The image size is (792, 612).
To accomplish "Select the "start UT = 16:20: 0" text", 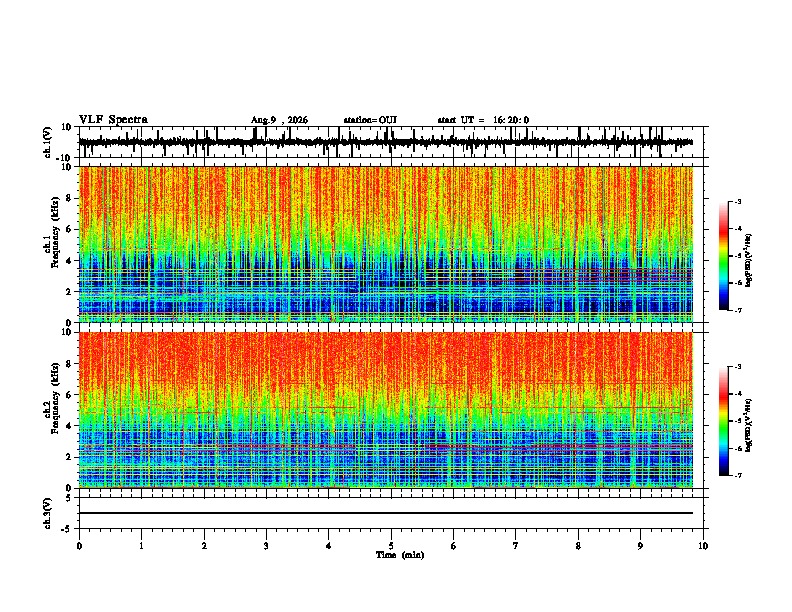I will tap(483, 120).
